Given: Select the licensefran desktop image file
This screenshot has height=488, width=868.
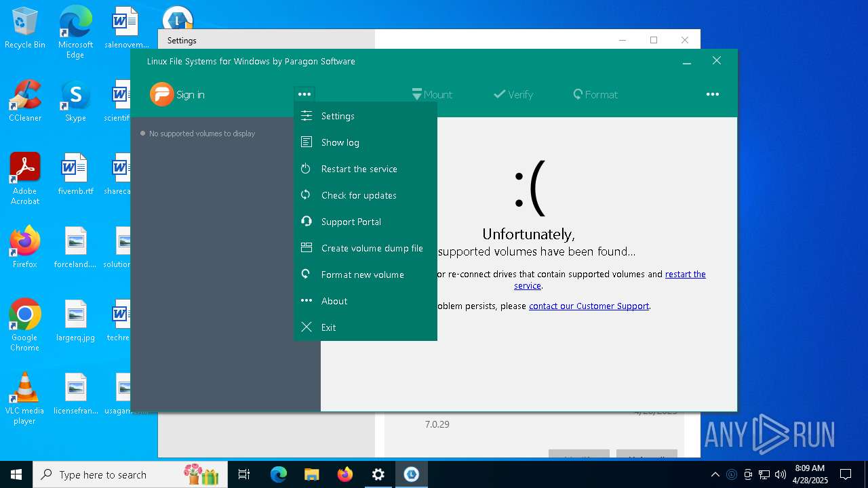Looking at the screenshot, I should pos(75,394).
